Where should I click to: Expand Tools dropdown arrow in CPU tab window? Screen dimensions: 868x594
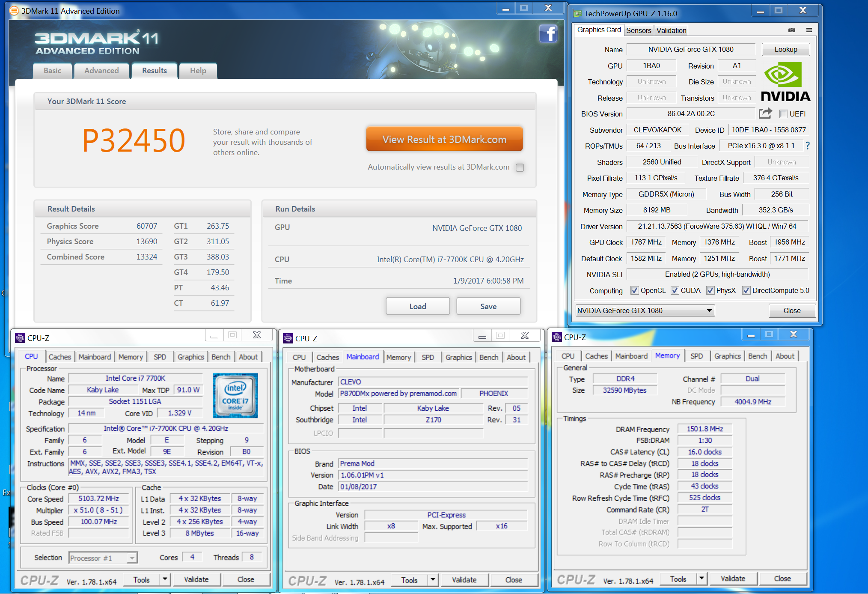pyautogui.click(x=165, y=579)
